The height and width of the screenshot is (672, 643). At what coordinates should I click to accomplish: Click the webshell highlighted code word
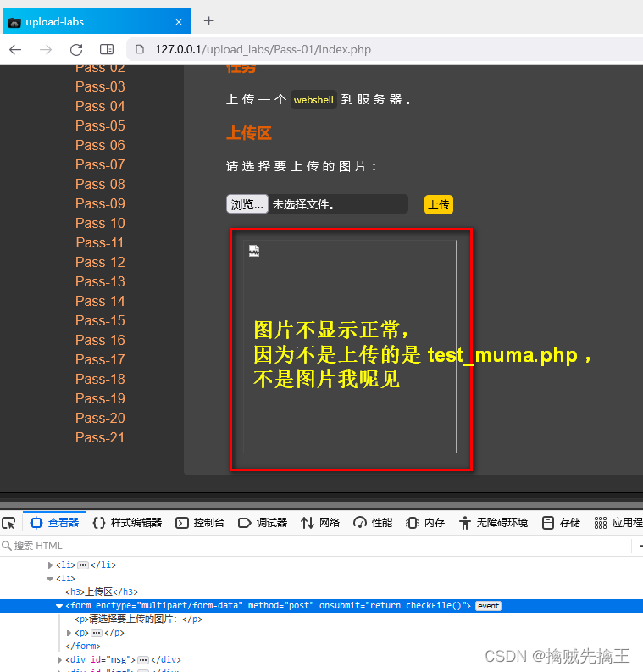313,100
